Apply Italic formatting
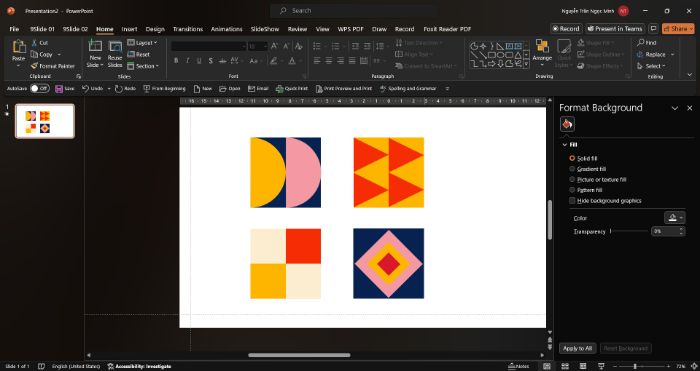This screenshot has width=700, height=371. (188, 61)
